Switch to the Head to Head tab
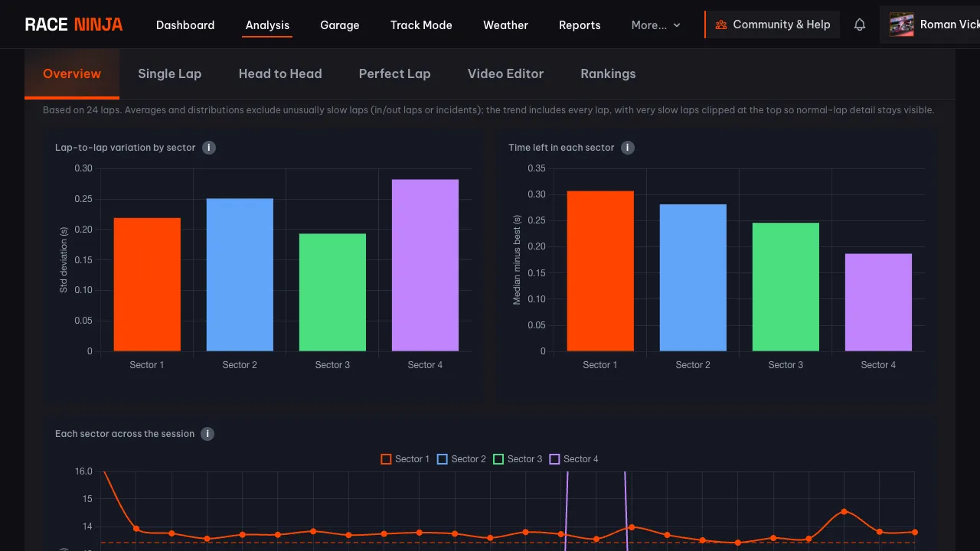Image resolution: width=980 pixels, height=551 pixels. 280,73
